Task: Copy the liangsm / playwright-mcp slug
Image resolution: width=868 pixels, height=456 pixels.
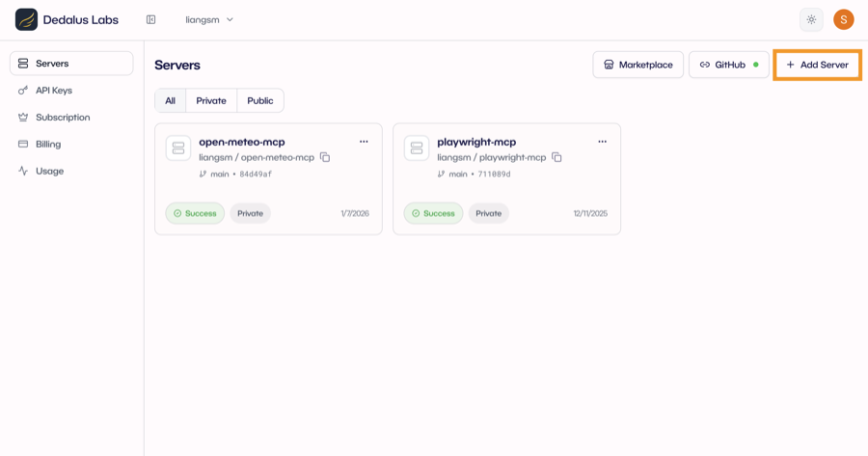Action: point(556,157)
